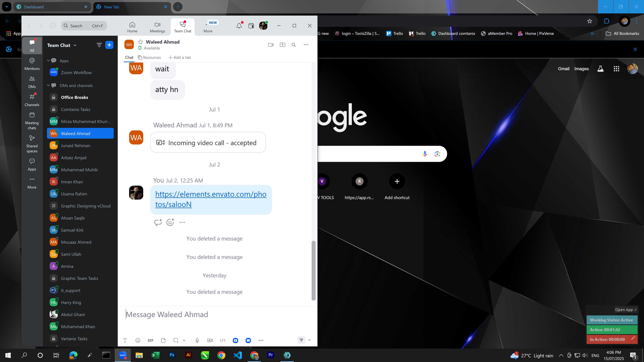Image resolution: width=644 pixels, height=362 pixels.
Task: Open the GIF picker
Action: (x=150, y=340)
